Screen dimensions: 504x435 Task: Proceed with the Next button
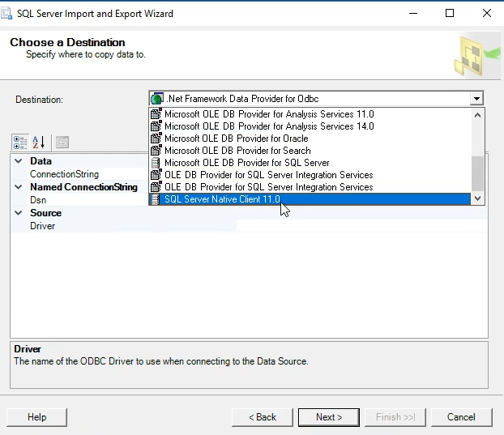(329, 417)
